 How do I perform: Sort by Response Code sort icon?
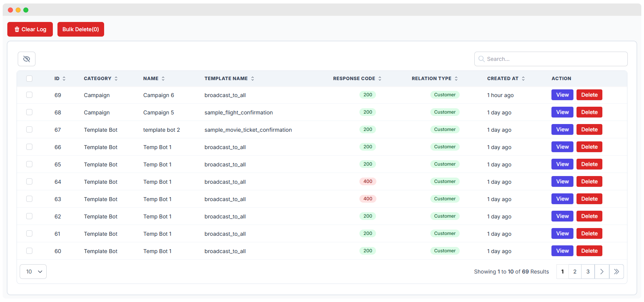click(380, 79)
